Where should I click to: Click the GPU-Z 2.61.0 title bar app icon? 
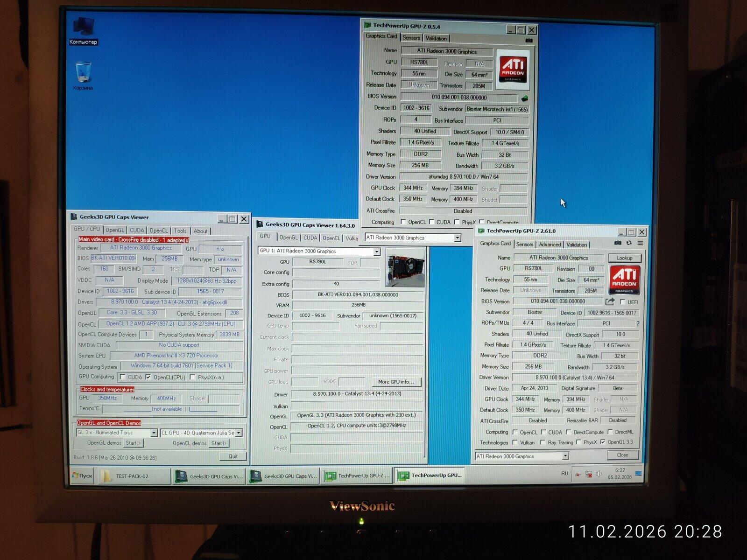coord(481,231)
